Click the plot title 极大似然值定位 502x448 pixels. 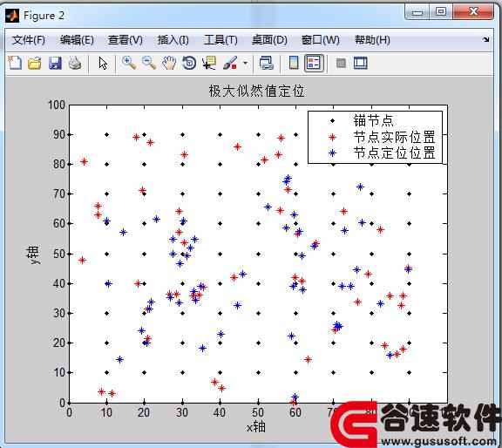[256, 91]
